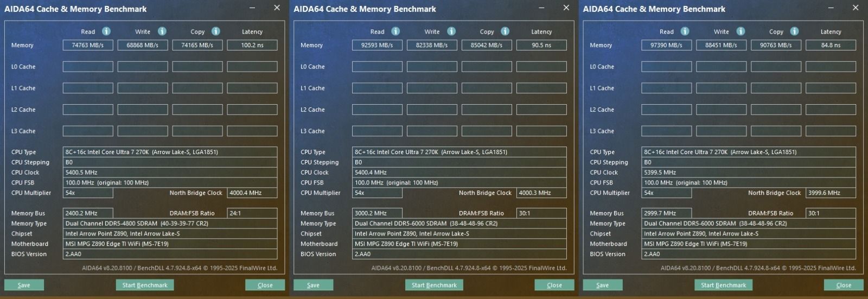Click North Bridge Clock 4000.4 MHz field
Screen dimensions: 868x299
point(252,193)
